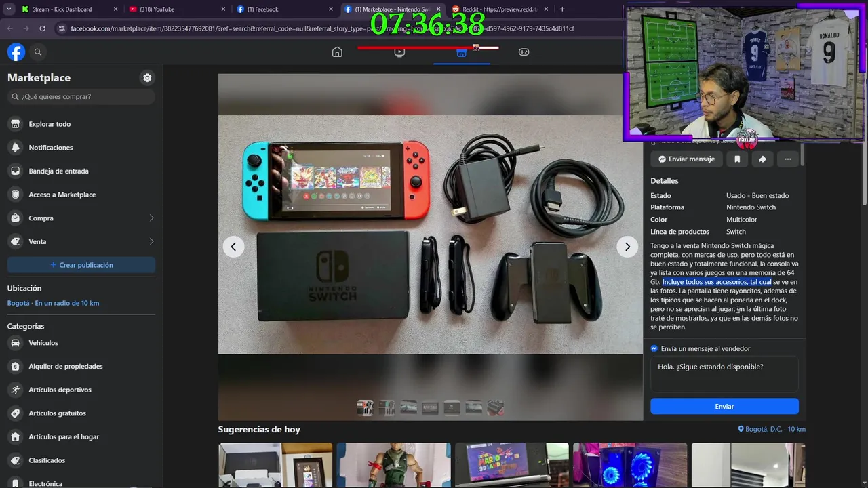Open the Marketplace storefront icon in the top navigation

click(462, 52)
